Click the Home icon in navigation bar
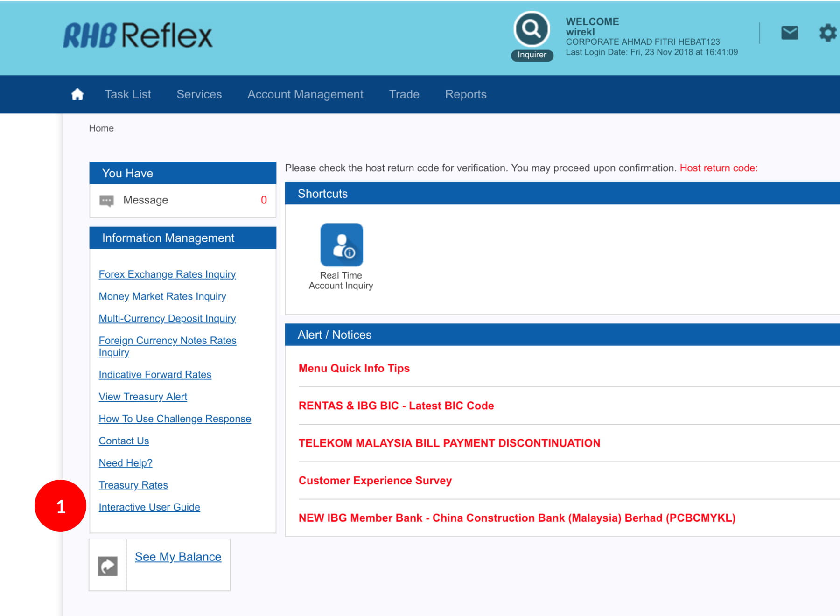 point(77,94)
